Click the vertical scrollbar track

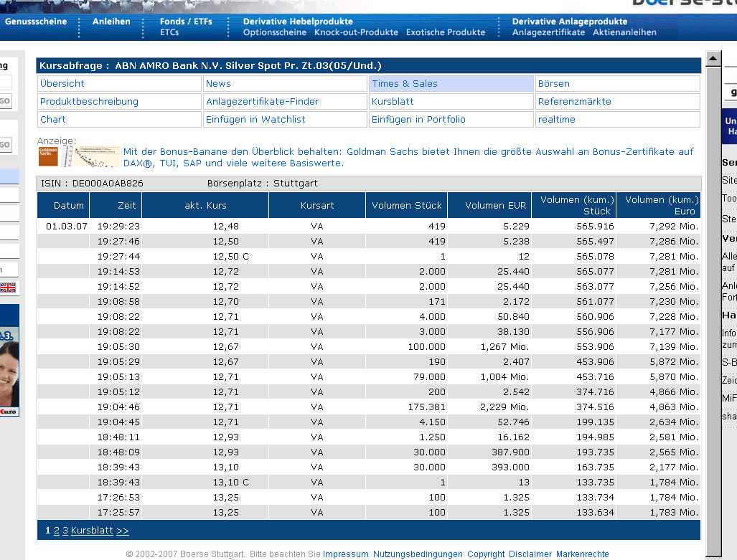point(713,301)
